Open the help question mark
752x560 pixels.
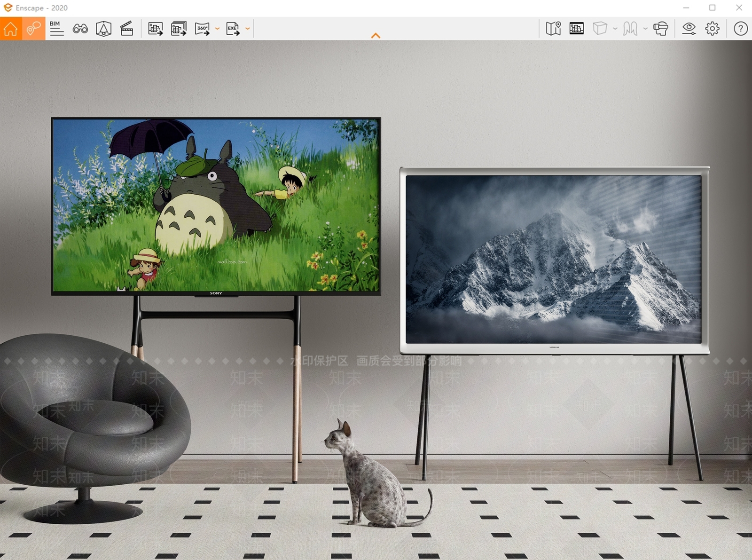[741, 29]
